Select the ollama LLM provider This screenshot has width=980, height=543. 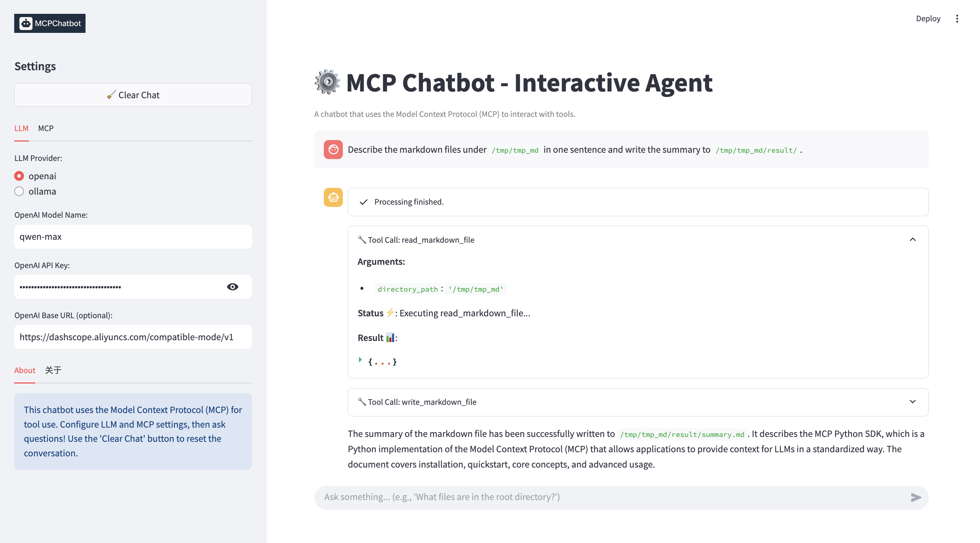point(19,192)
